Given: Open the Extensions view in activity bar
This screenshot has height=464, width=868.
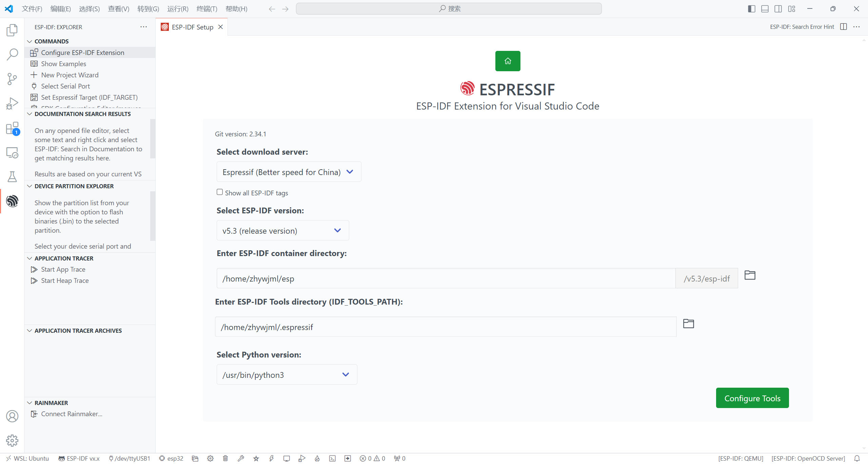Looking at the screenshot, I should (x=12, y=129).
